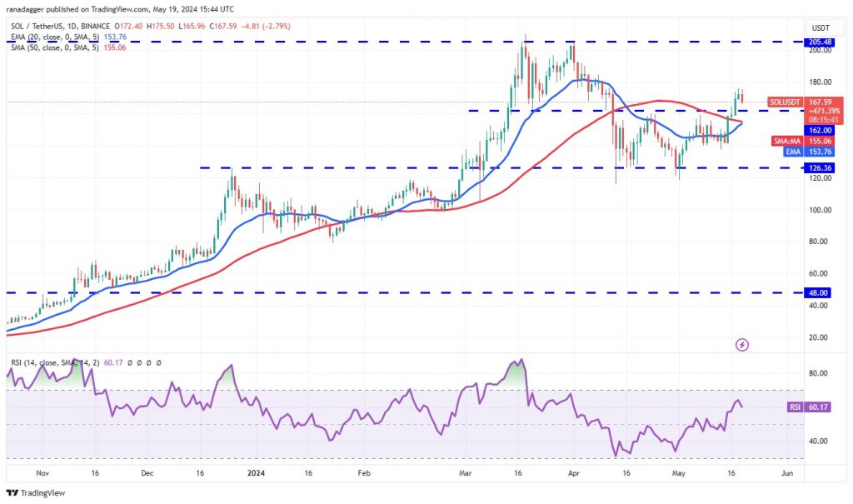Image resolution: width=853 pixels, height=504 pixels.
Task: Click the 2024 label on time axis
Action: pyautogui.click(x=256, y=473)
